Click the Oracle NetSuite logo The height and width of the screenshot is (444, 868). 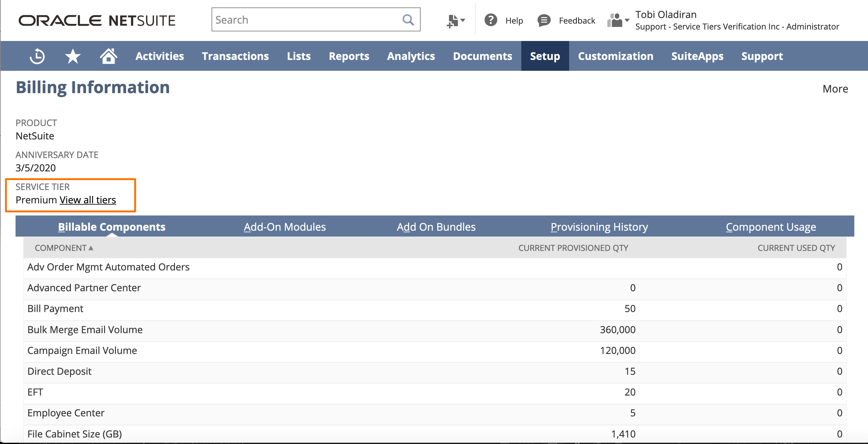tap(97, 20)
